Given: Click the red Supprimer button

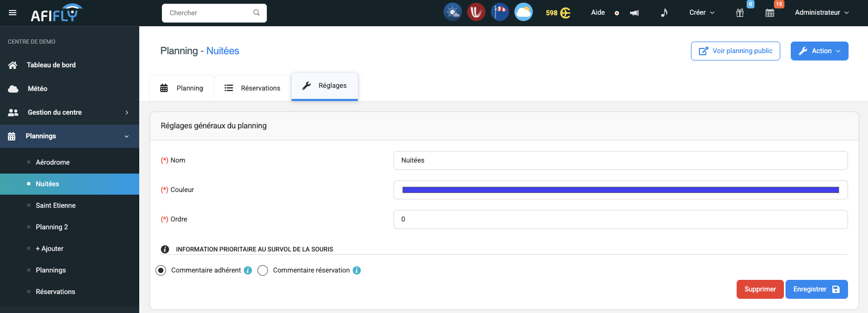Looking at the screenshot, I should click(760, 289).
